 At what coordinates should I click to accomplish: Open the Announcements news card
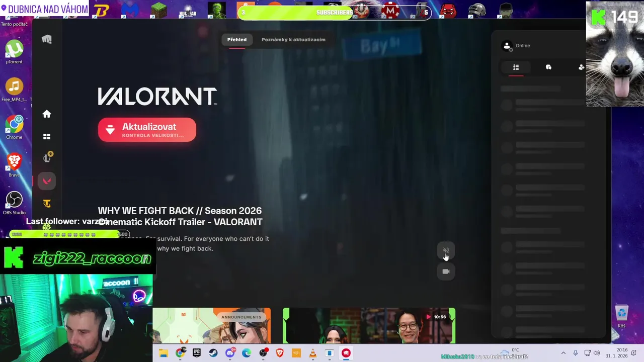click(x=212, y=326)
